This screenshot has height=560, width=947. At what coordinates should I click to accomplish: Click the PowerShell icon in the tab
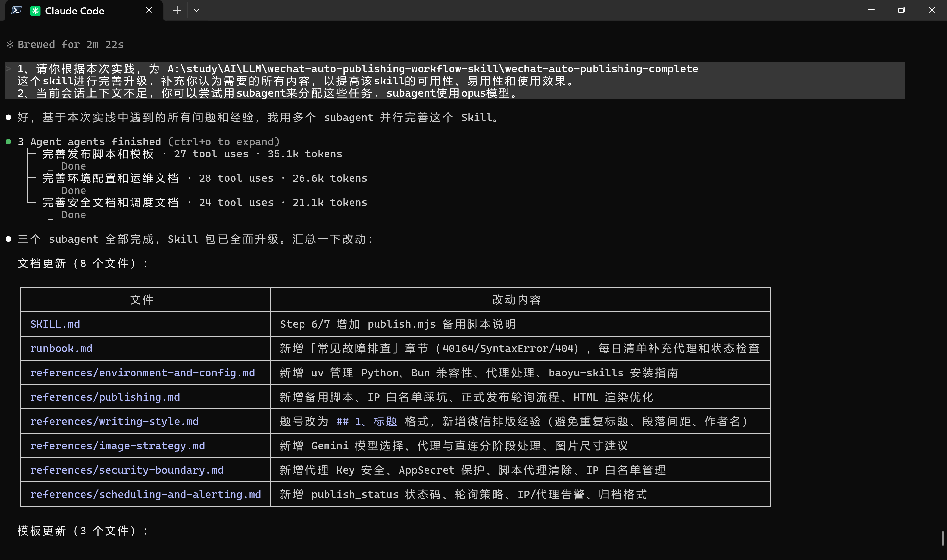coord(16,10)
